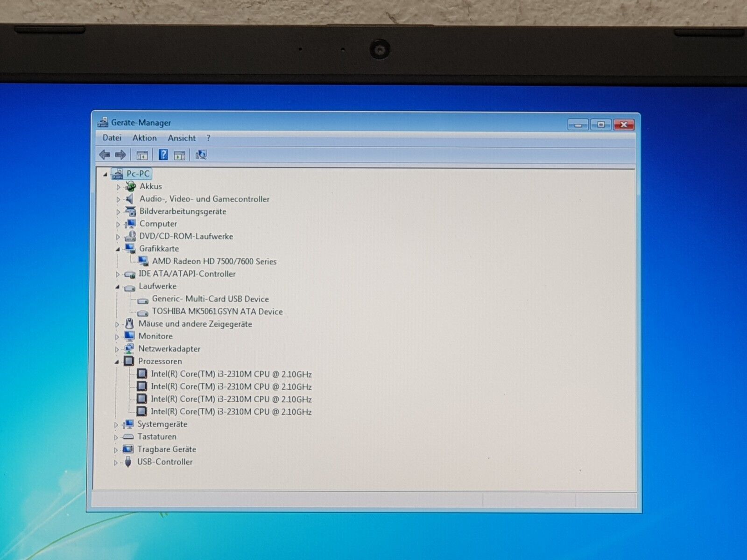Image resolution: width=747 pixels, height=560 pixels.
Task: Select Generic- Multi-Card USB Device
Action: coord(210,299)
